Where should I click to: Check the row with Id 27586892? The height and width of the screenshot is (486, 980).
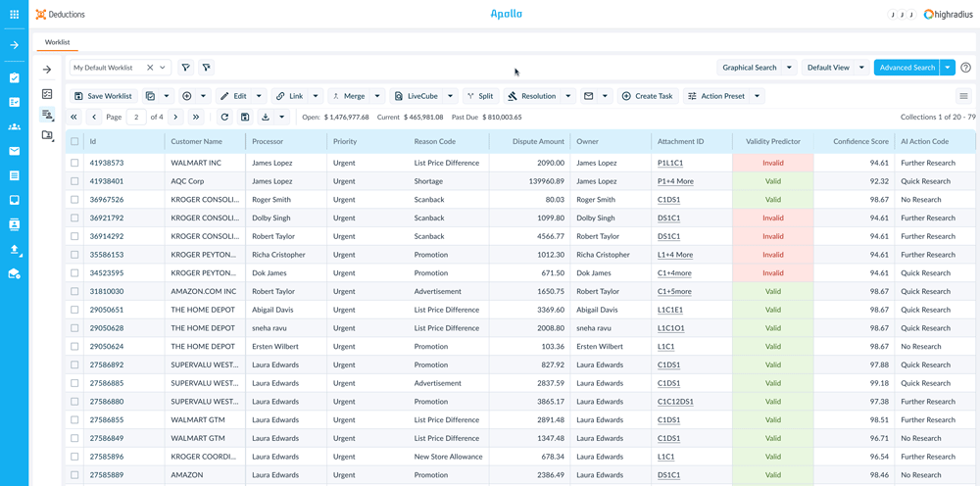click(75, 364)
